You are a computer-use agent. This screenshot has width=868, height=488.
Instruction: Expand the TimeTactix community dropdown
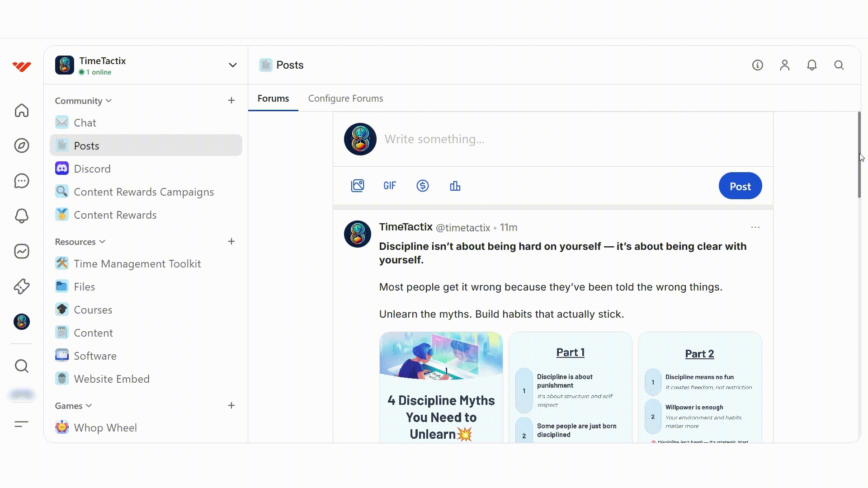point(232,65)
